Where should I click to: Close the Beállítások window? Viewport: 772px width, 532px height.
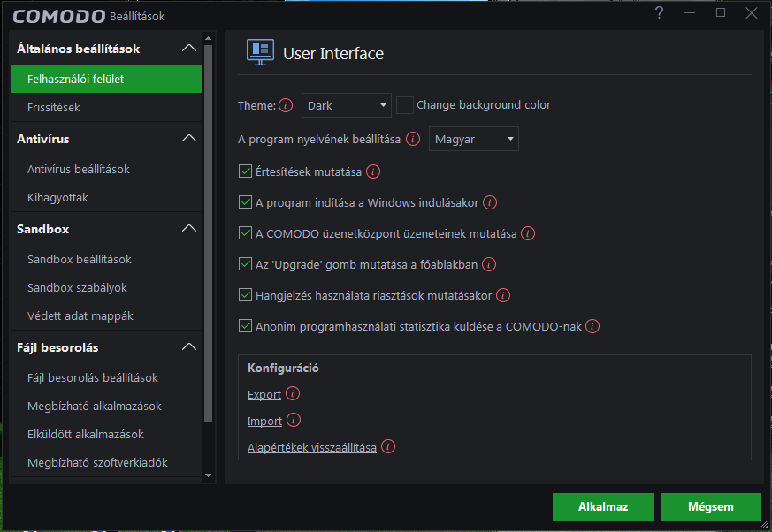(x=752, y=12)
